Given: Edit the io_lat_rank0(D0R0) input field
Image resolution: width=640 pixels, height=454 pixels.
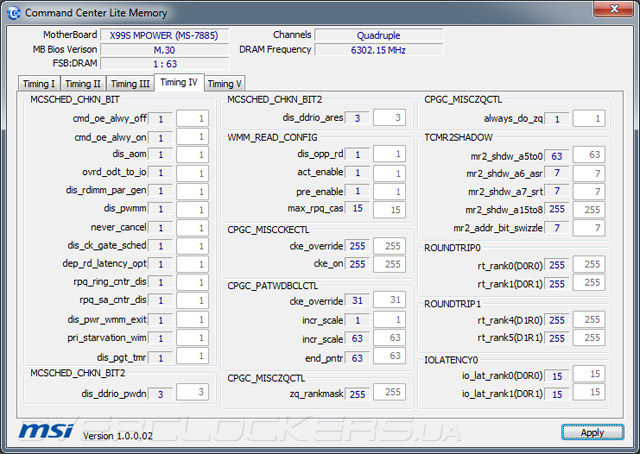Looking at the screenshot, I should coord(589,374).
